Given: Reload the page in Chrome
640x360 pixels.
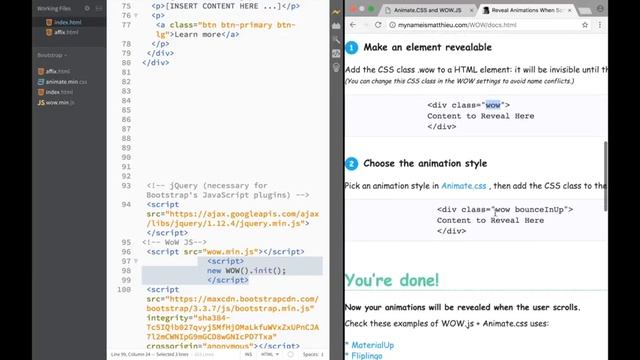Looking at the screenshot, I should click(378, 25).
